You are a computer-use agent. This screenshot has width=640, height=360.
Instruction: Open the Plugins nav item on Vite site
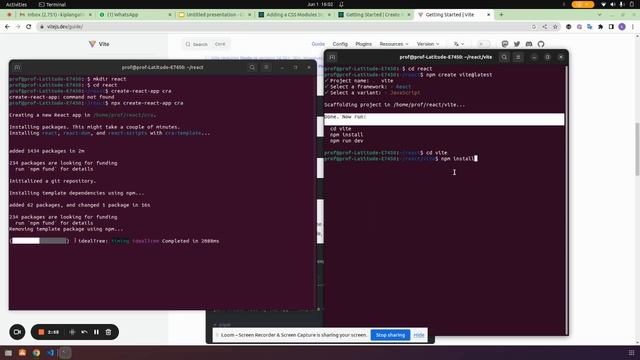(363, 44)
